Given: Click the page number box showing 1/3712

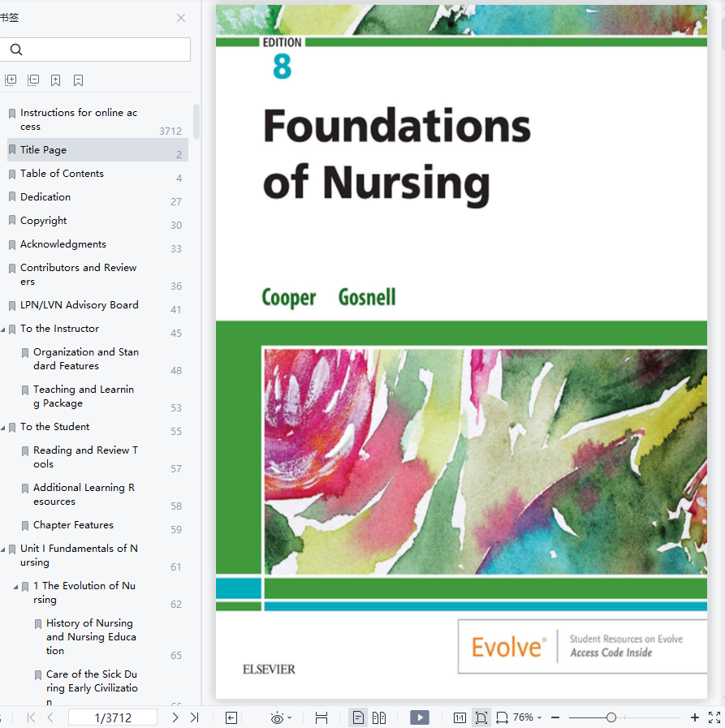Looking at the screenshot, I should 113,717.
